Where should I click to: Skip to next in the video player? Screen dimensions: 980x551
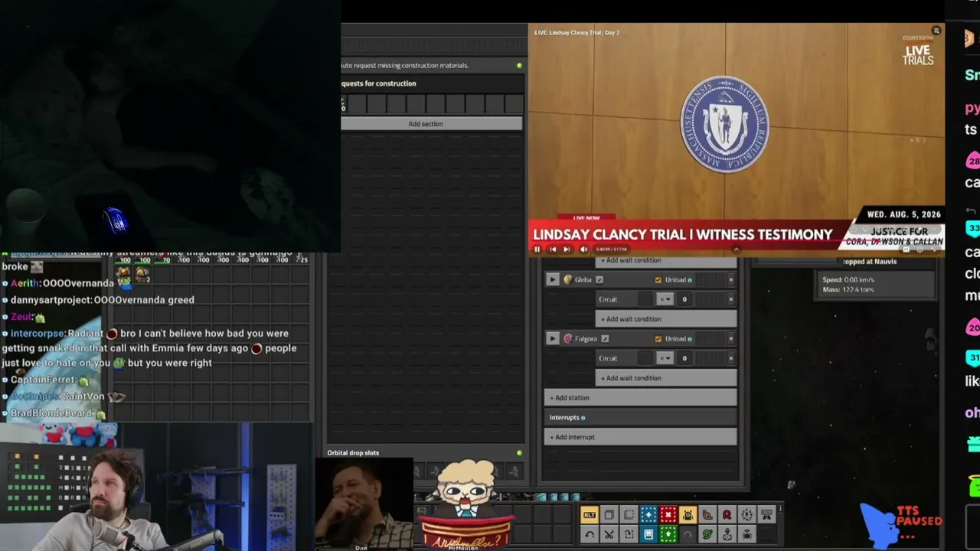(x=567, y=249)
